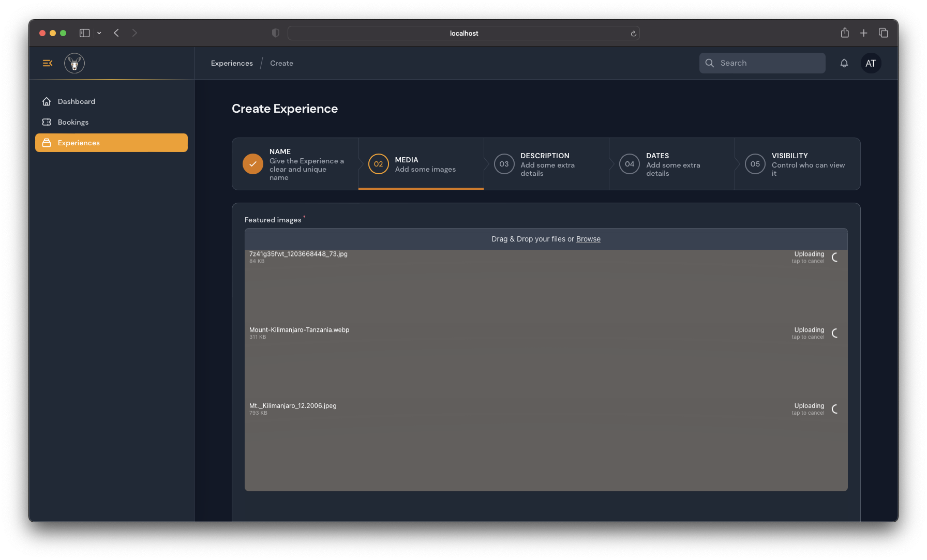Viewport: 927px width, 560px height.
Task: Click the browser share icon
Action: click(x=845, y=33)
